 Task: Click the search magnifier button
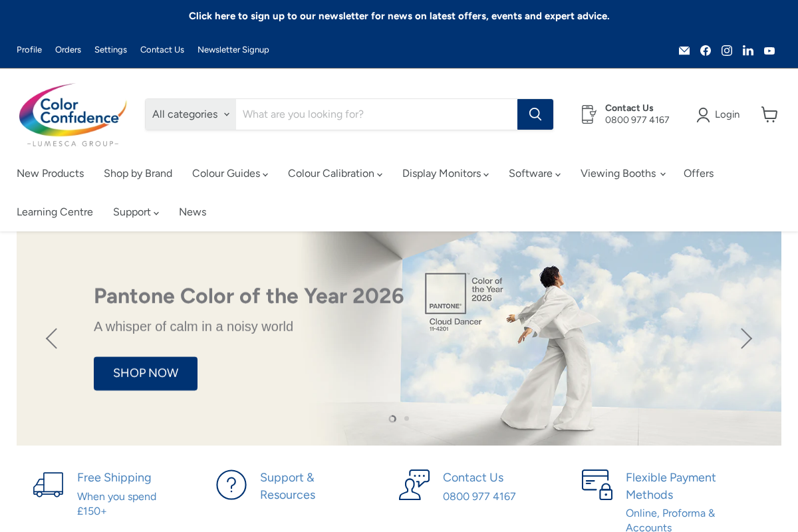coord(535,114)
